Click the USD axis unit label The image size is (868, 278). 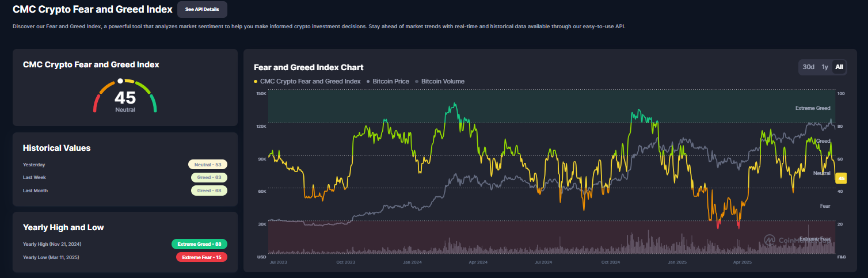pos(261,257)
